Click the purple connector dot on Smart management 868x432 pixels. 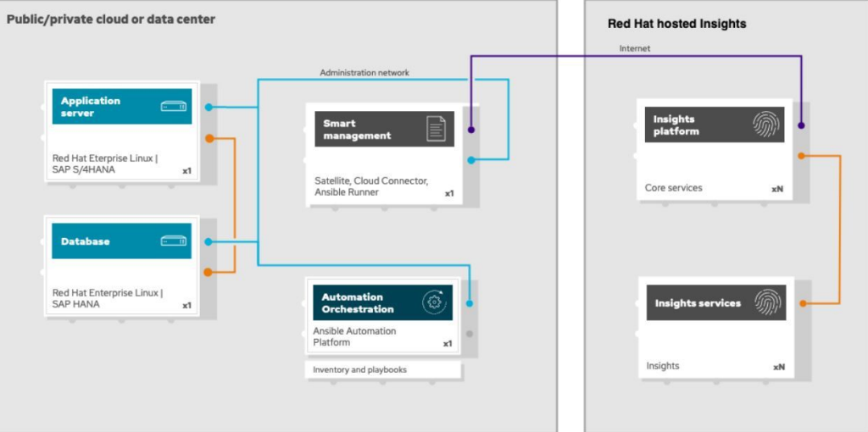471,130
